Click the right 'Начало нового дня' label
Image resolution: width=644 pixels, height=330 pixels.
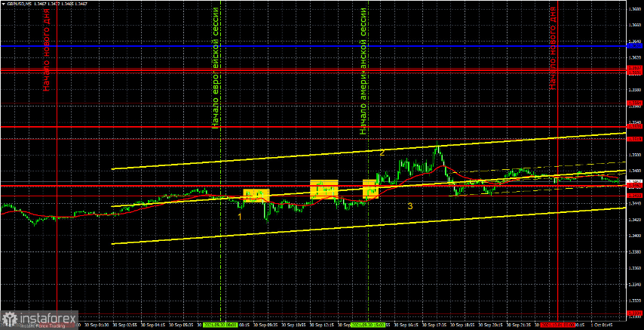553,50
